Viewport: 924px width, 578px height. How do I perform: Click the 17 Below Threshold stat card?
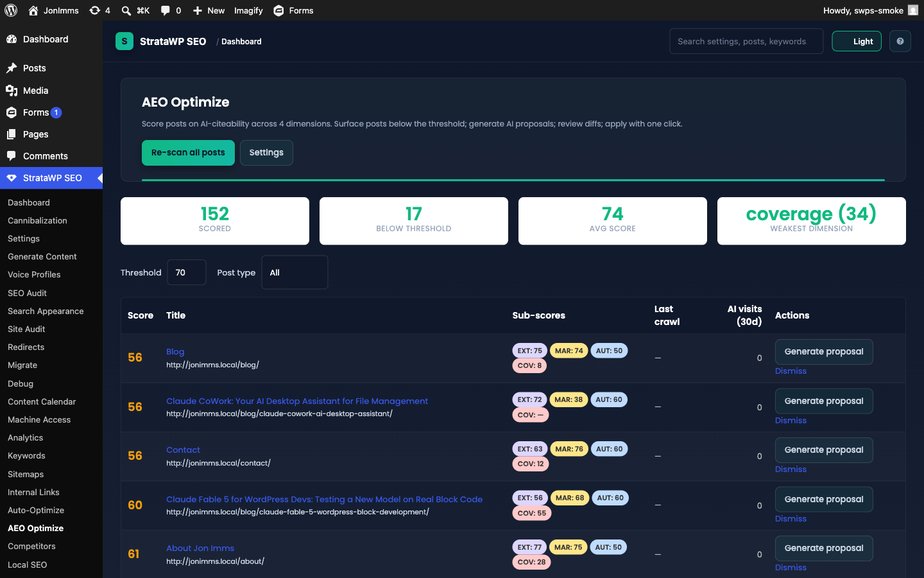[414, 221]
